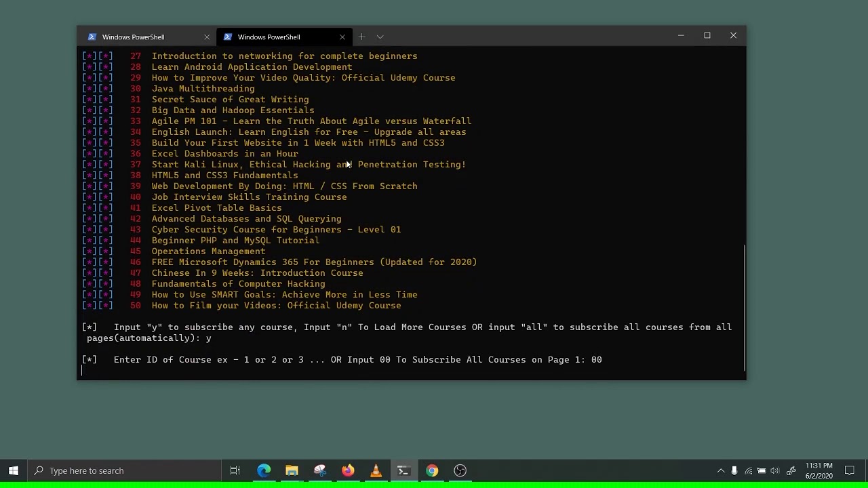868x488 pixels.
Task: Close the inactive Windows PowerShell tab
Action: 207,37
